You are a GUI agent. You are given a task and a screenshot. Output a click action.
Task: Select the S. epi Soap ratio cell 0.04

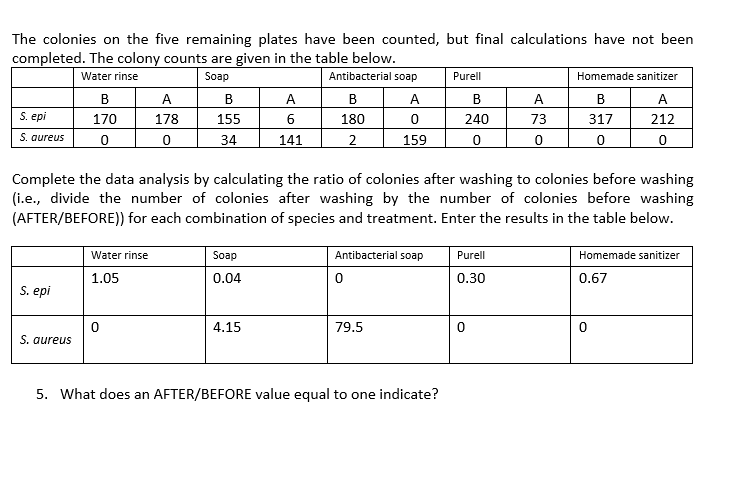pyautogui.click(x=266, y=291)
